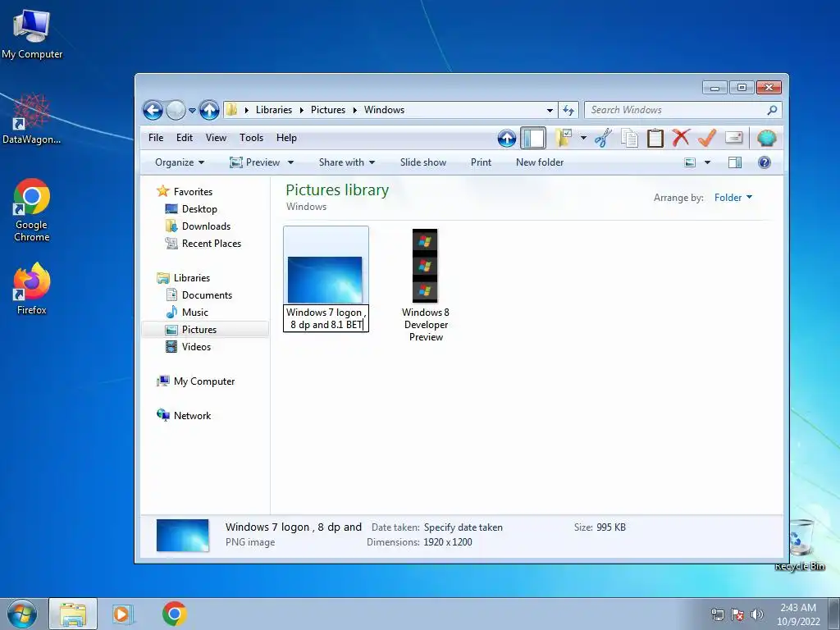Paste using the clipboard toolbar icon
This screenshot has height=630, width=840.
click(655, 138)
